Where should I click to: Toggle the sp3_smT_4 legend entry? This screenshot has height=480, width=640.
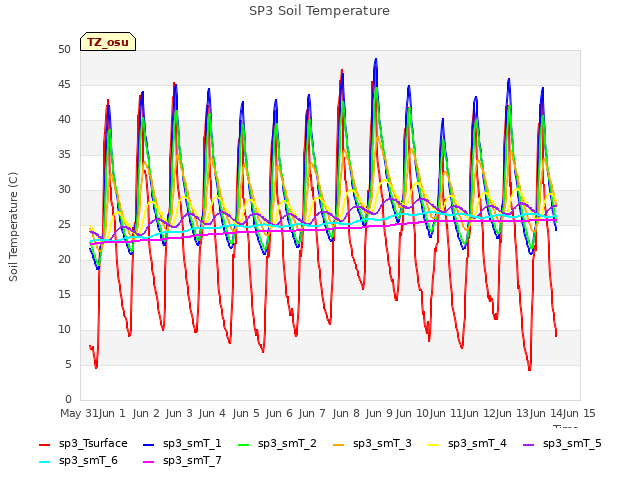(467, 444)
